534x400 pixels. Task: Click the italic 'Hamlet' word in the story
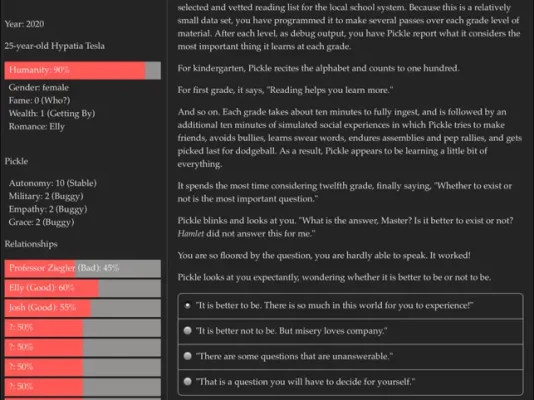(x=191, y=234)
